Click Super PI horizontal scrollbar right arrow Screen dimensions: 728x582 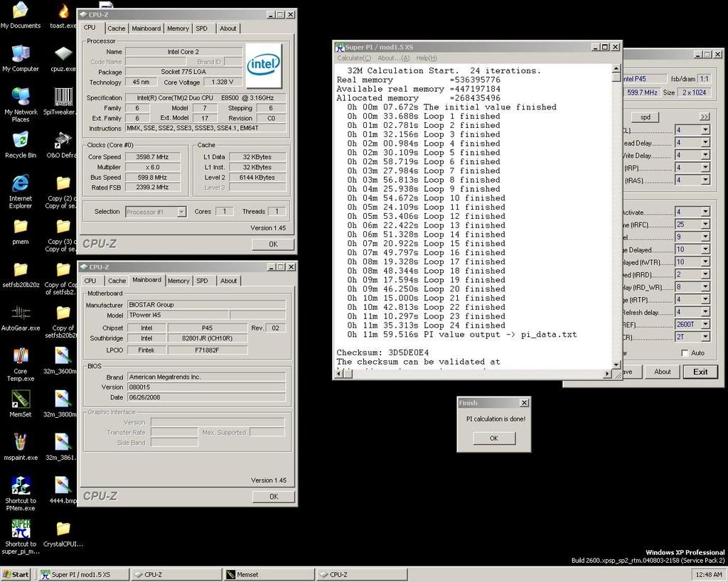coord(607,374)
